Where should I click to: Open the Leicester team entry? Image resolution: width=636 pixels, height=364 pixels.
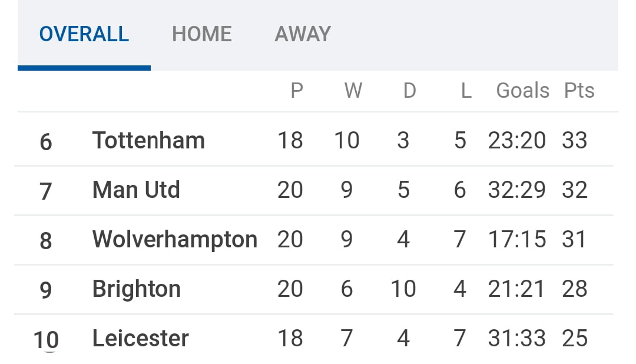tap(140, 339)
